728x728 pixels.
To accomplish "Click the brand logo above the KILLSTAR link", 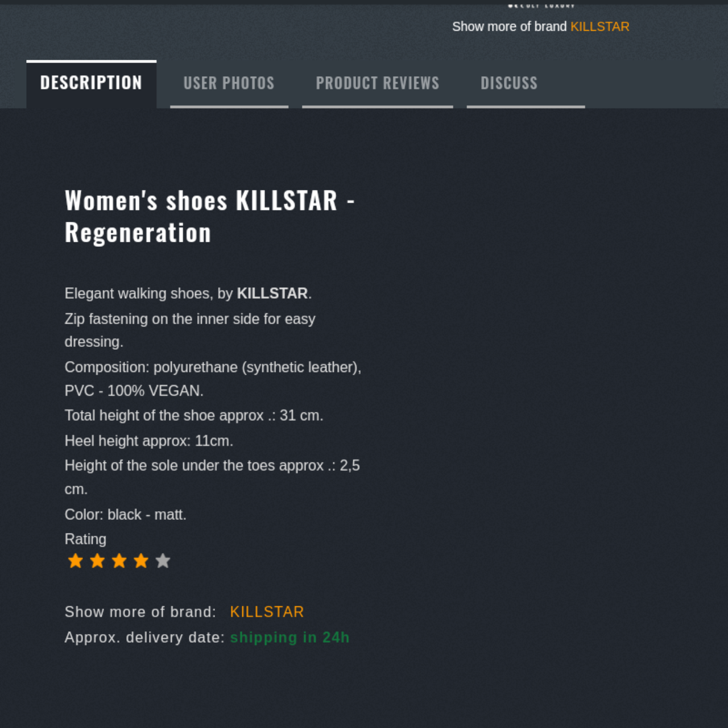I will click(x=541, y=6).
